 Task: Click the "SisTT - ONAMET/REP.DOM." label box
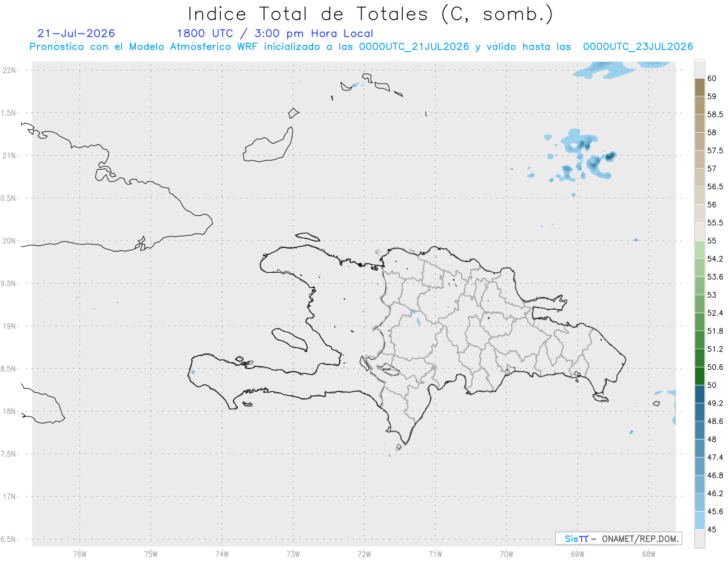tap(619, 538)
